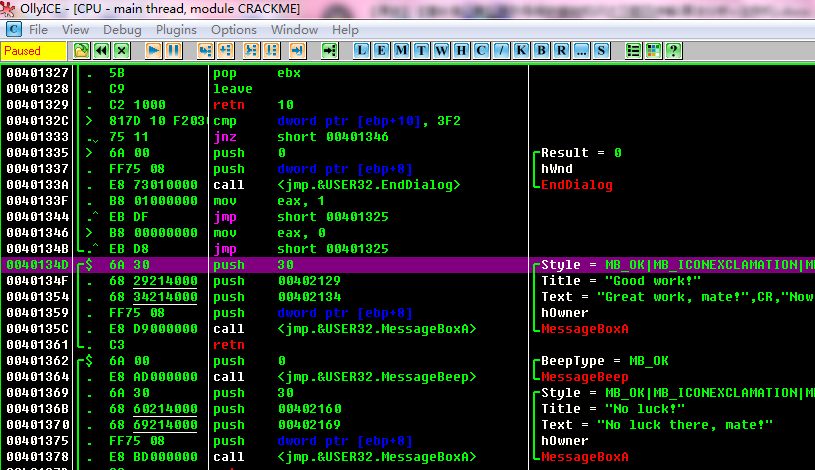815x470 pixels.
Task: Click the Restart program rewind icon
Action: [101, 50]
